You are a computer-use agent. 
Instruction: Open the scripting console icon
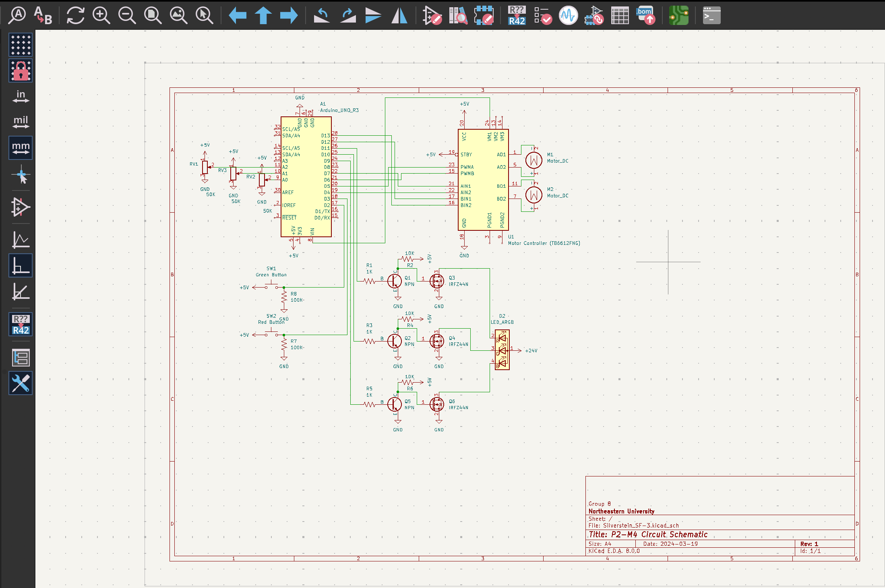711,15
